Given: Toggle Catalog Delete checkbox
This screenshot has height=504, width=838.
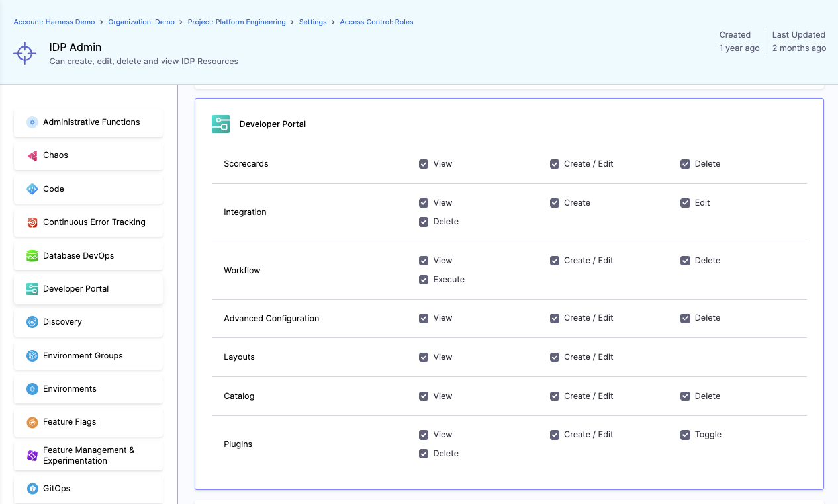Looking at the screenshot, I should click(x=685, y=396).
